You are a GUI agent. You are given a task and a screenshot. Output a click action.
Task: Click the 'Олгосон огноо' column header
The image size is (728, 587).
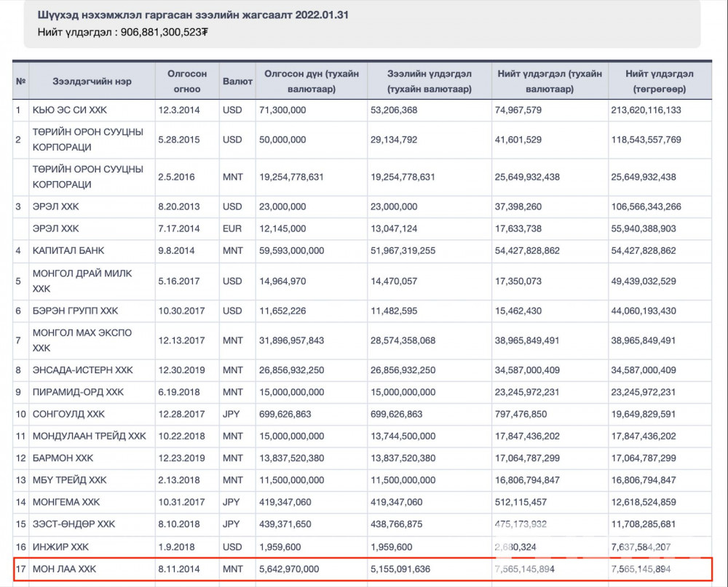pyautogui.click(x=187, y=81)
